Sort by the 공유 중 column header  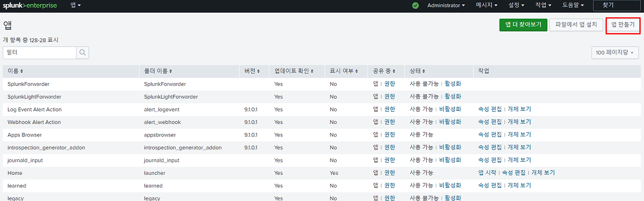point(384,71)
